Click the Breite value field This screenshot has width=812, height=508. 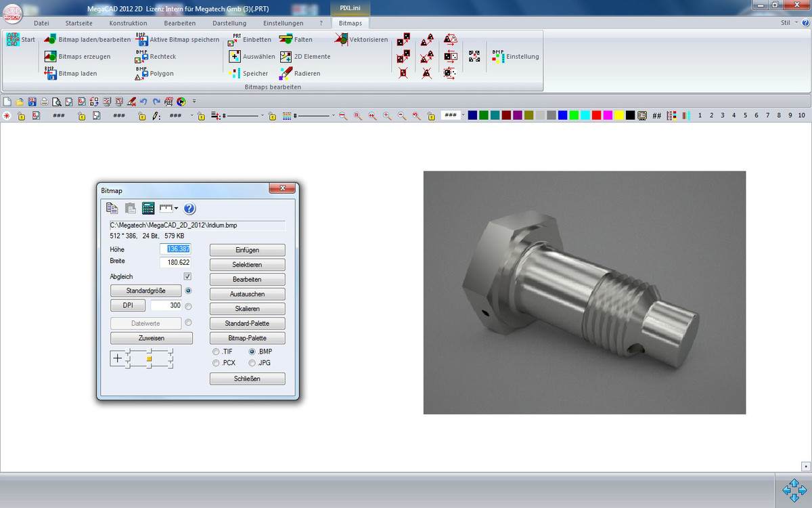click(x=176, y=263)
